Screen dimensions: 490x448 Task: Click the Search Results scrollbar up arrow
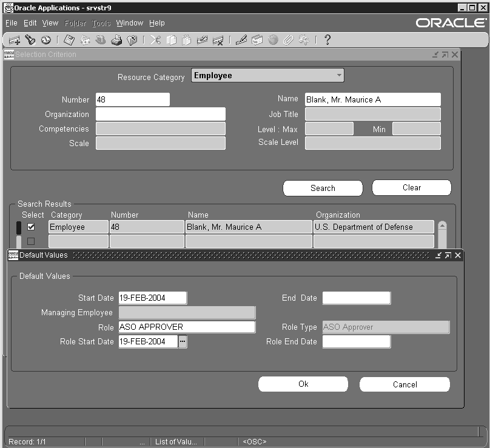coord(442,226)
